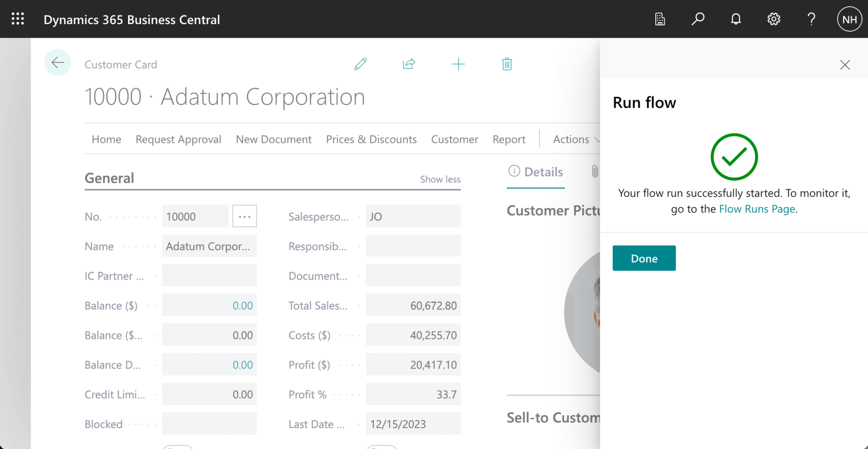This screenshot has width=868, height=449.
Task: Open the Prices & Discounts menu
Action: 371,139
